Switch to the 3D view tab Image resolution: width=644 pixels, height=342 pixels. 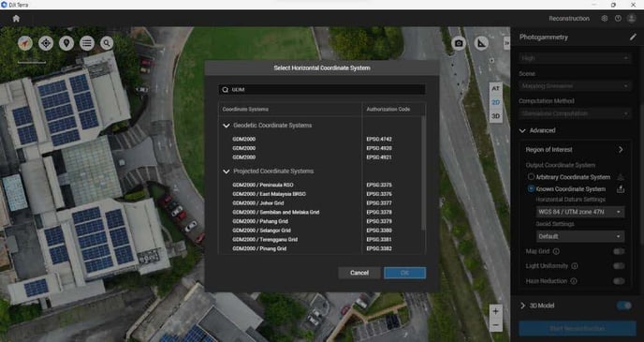(x=496, y=116)
